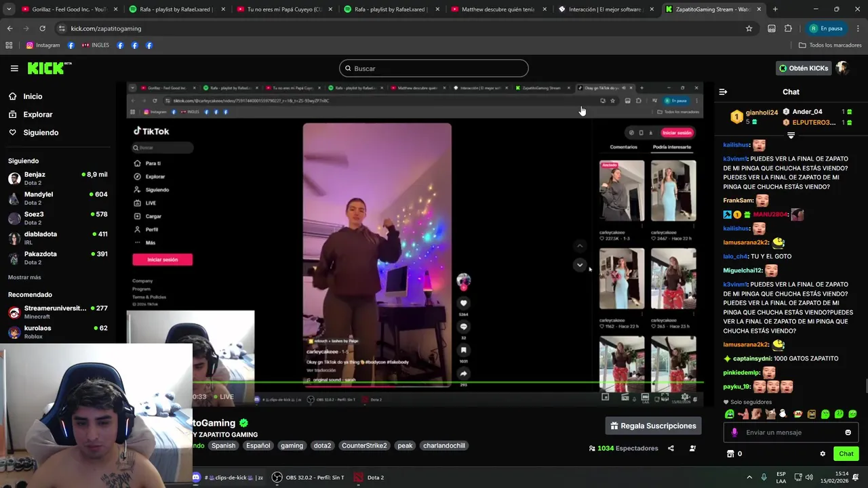Viewport: 868px width, 488px height.
Task: Open diabladota channel from following list
Action: tap(58, 238)
